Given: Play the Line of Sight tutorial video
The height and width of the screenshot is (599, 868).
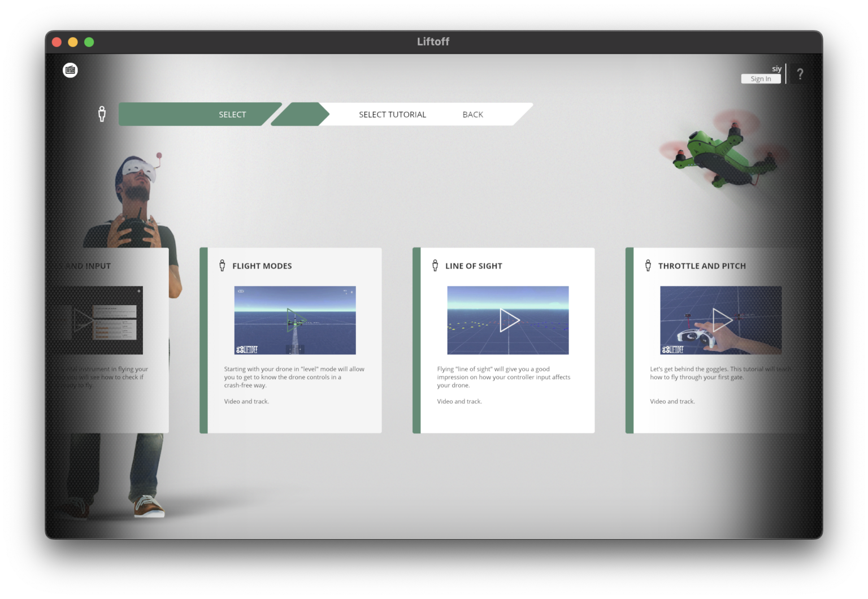Looking at the screenshot, I should pos(508,320).
